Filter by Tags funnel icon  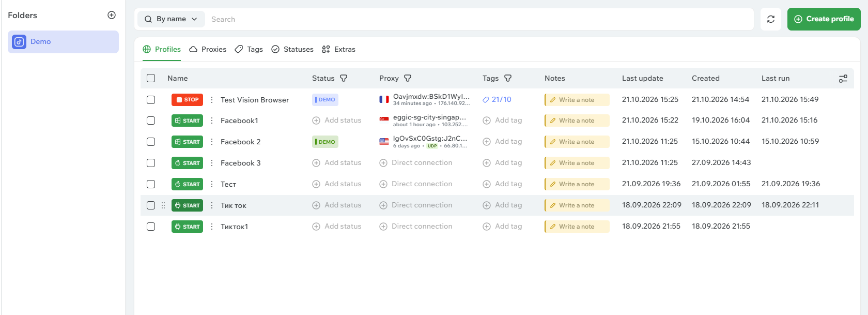point(508,78)
